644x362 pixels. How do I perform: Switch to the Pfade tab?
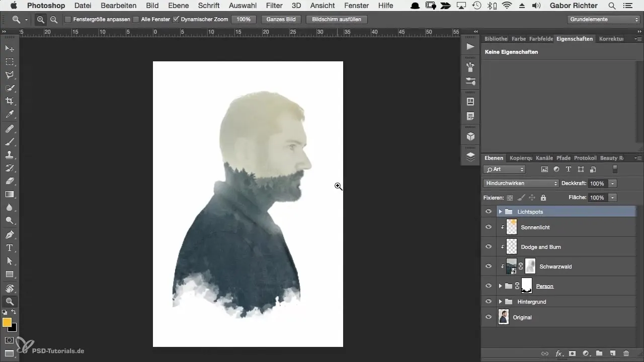(563, 158)
